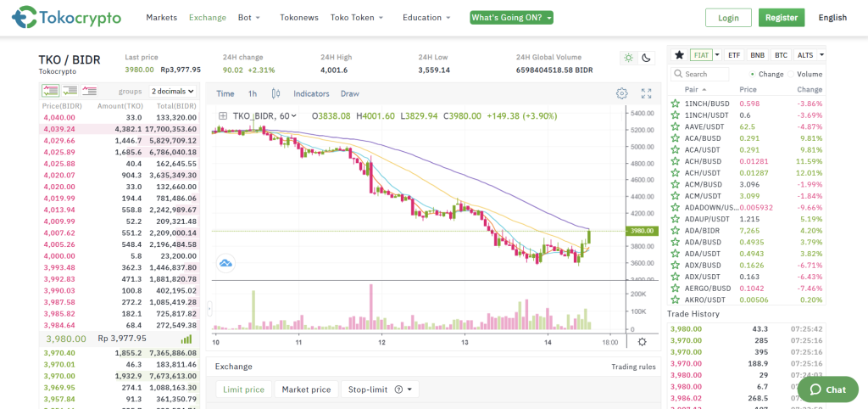Select the BTC market tab
The width and height of the screenshot is (868, 409).
pos(781,55)
